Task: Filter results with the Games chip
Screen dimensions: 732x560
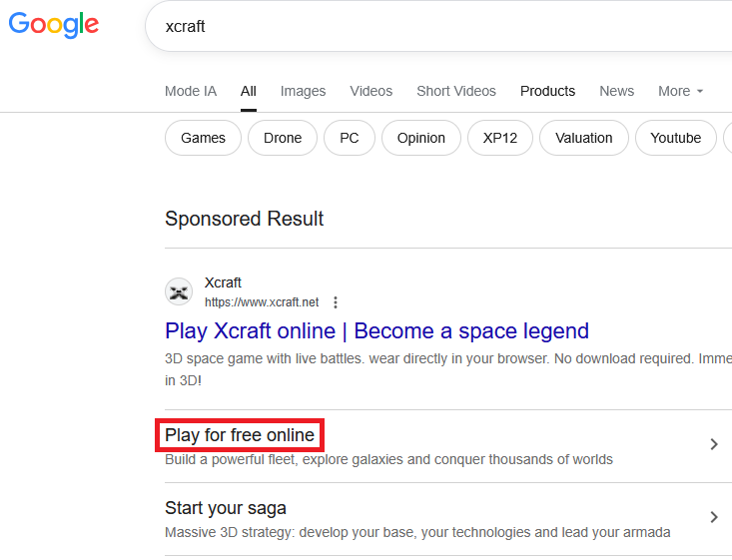Action: pos(203,138)
